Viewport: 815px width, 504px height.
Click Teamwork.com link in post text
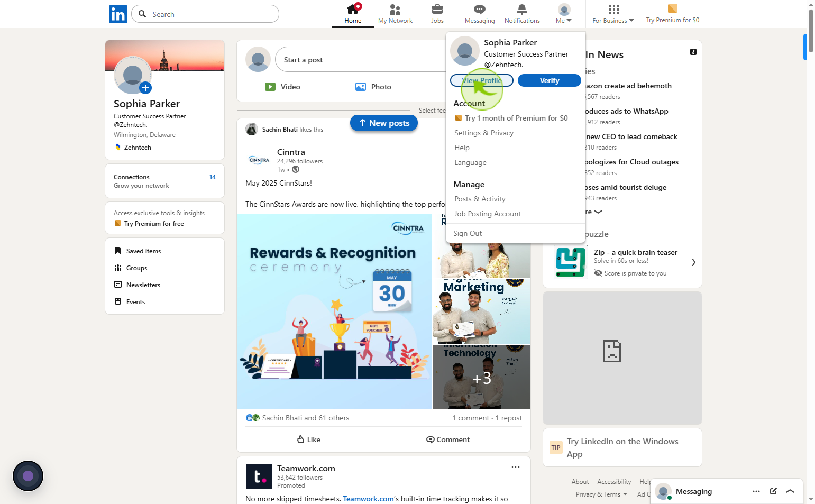click(x=369, y=499)
